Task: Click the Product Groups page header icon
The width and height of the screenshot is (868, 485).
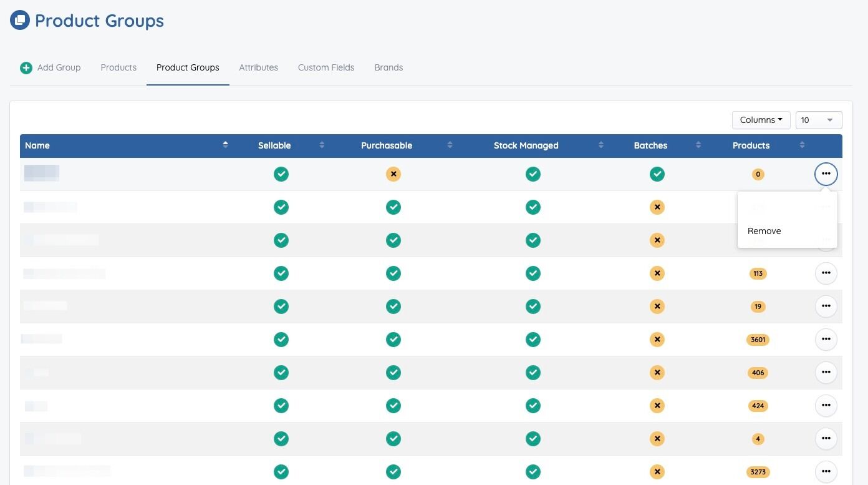Action: pos(20,21)
